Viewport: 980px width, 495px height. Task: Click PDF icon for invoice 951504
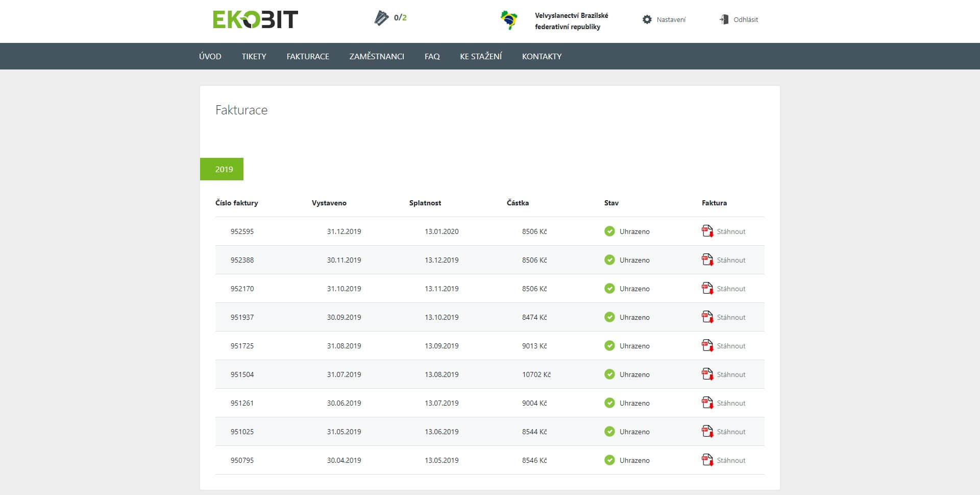pyautogui.click(x=707, y=374)
